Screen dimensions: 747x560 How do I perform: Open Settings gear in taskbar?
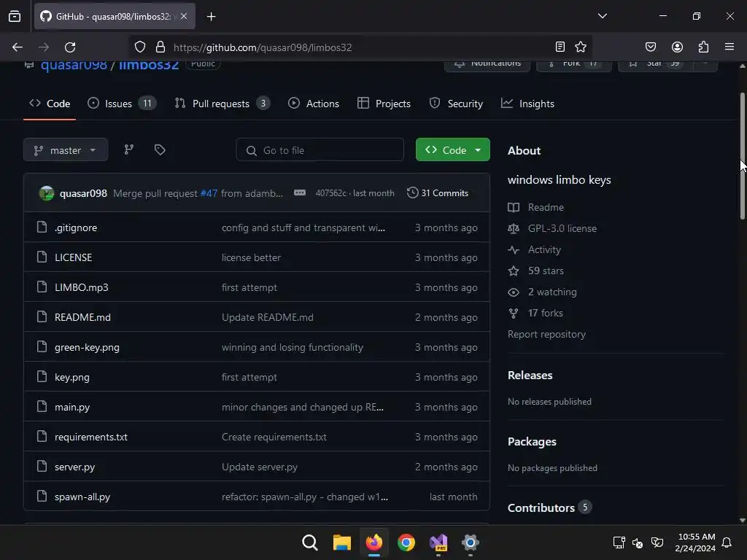[471, 542]
